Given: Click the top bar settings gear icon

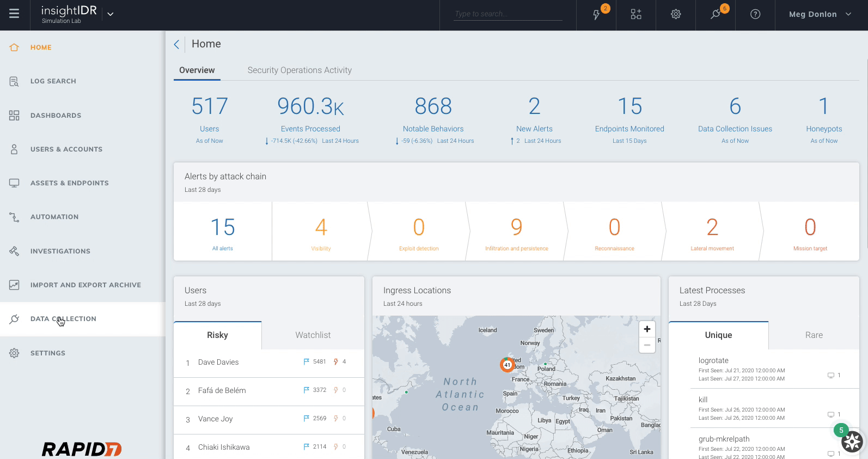Looking at the screenshot, I should click(x=676, y=15).
